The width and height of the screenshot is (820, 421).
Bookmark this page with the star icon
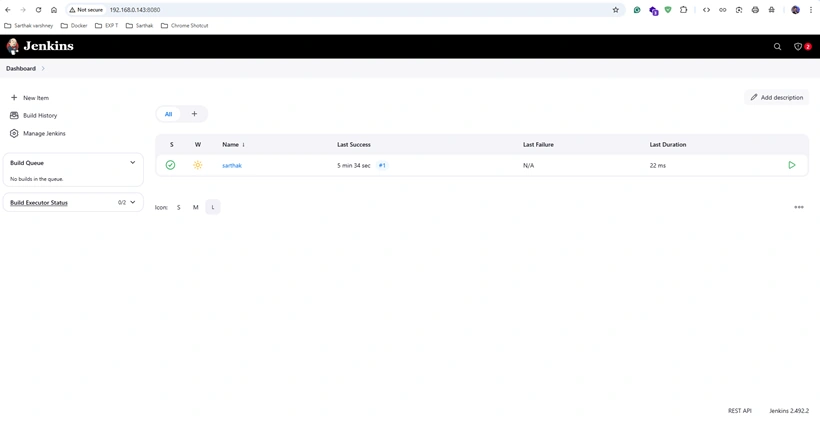pos(616,10)
